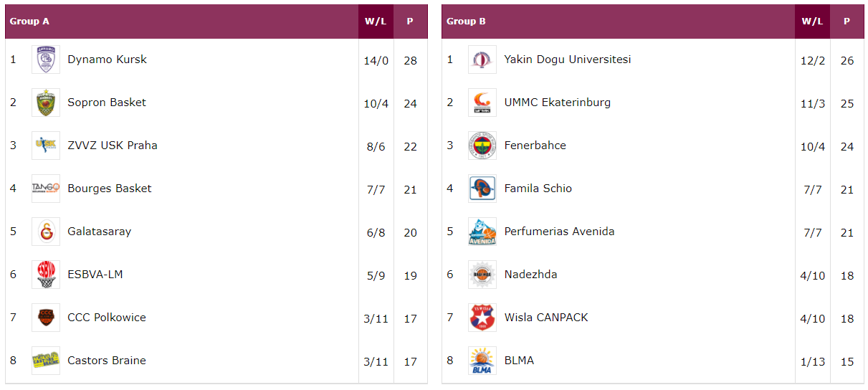The width and height of the screenshot is (868, 390).
Task: Select the Fenerbahce team logo
Action: tap(482, 146)
